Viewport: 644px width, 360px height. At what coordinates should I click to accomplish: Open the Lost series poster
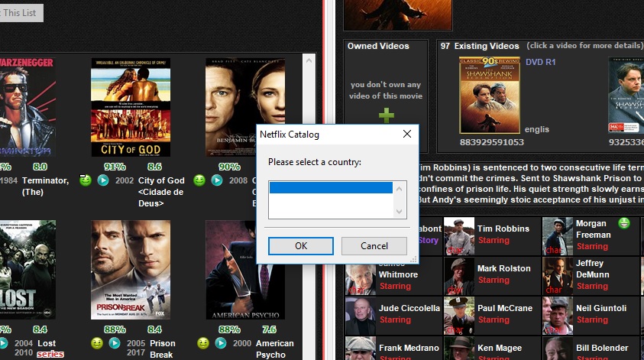tap(28, 270)
